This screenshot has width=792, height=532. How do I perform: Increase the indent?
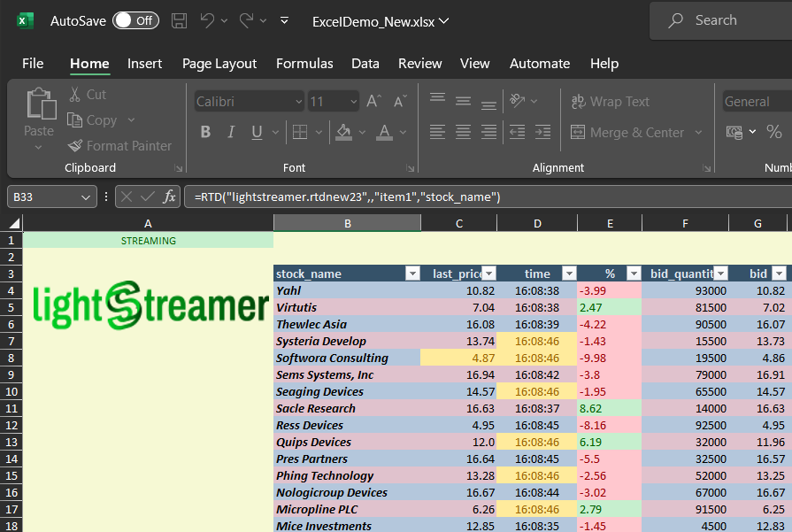tap(543, 132)
